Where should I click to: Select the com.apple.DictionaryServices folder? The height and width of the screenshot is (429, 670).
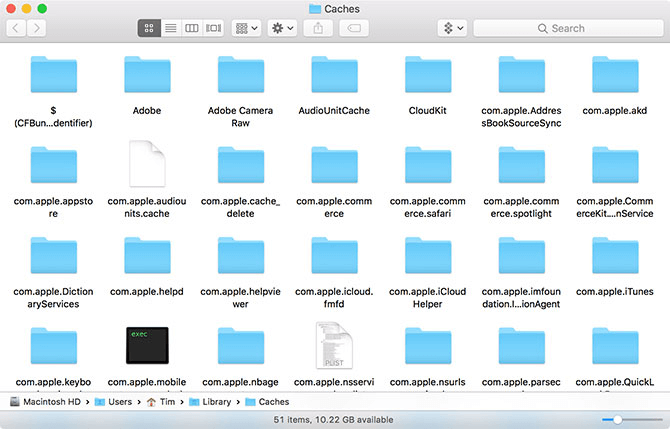(53, 256)
